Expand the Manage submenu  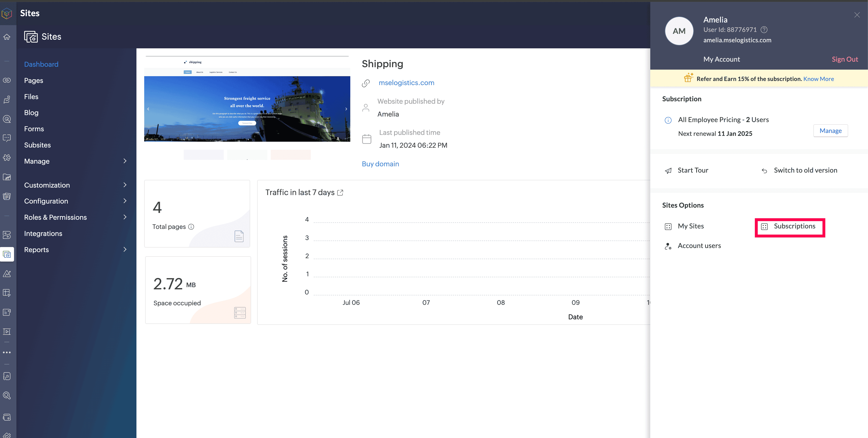coord(125,161)
